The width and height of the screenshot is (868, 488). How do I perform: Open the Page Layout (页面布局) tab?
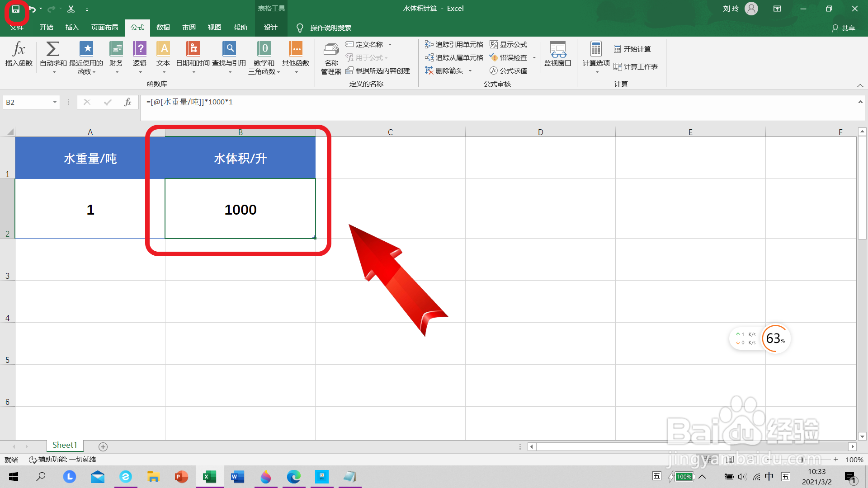(x=104, y=28)
